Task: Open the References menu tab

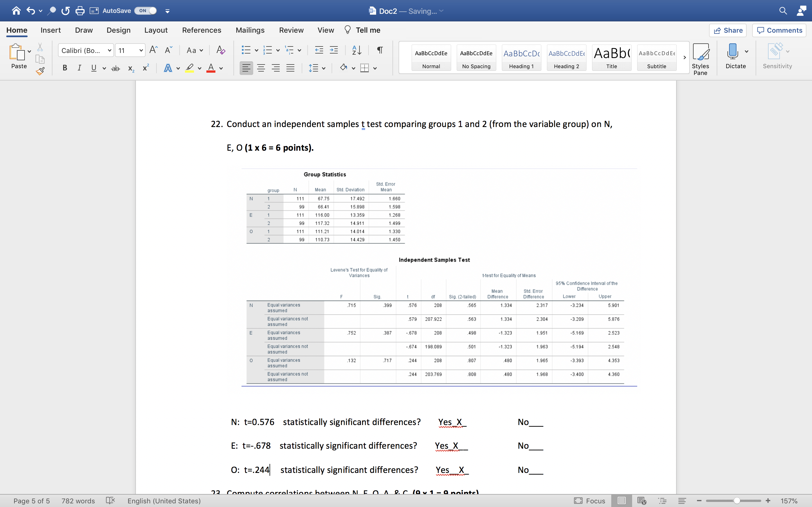Action: [201, 30]
